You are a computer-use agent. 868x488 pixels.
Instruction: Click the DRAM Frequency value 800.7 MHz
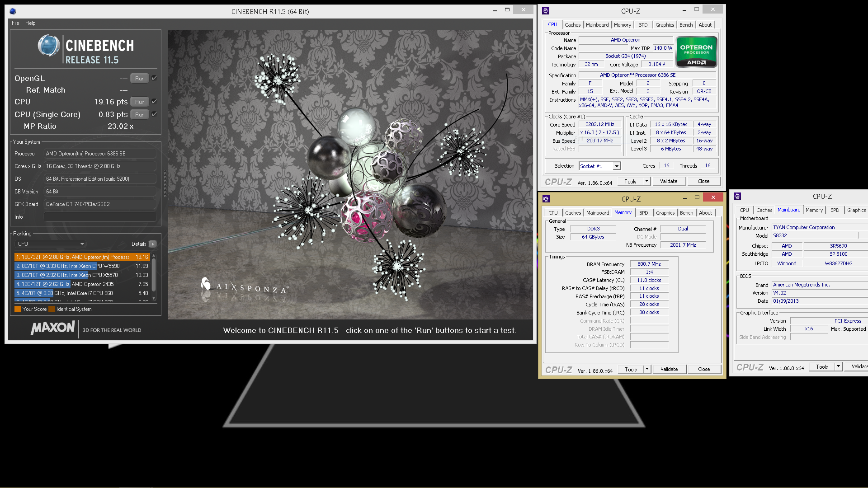point(649,264)
